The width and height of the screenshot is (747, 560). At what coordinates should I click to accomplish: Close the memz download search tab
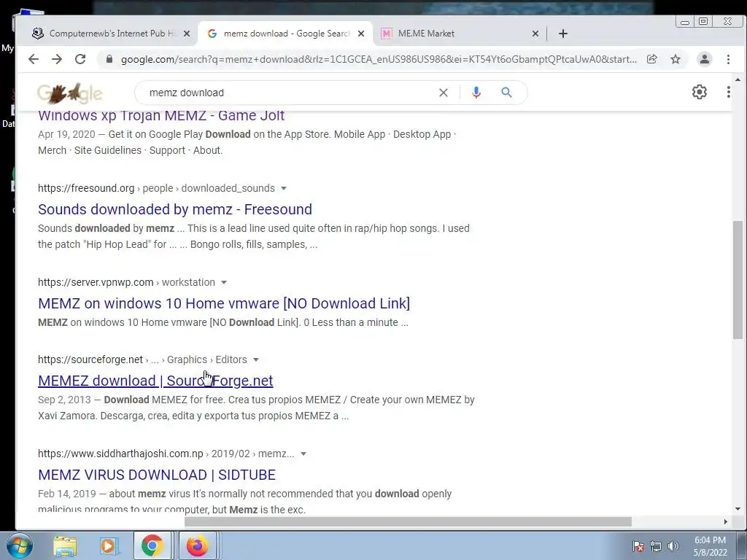coord(361,34)
